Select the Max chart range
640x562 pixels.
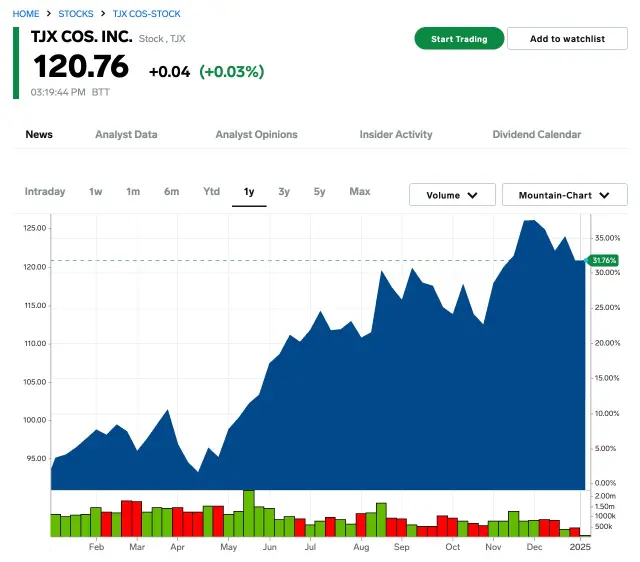(360, 191)
